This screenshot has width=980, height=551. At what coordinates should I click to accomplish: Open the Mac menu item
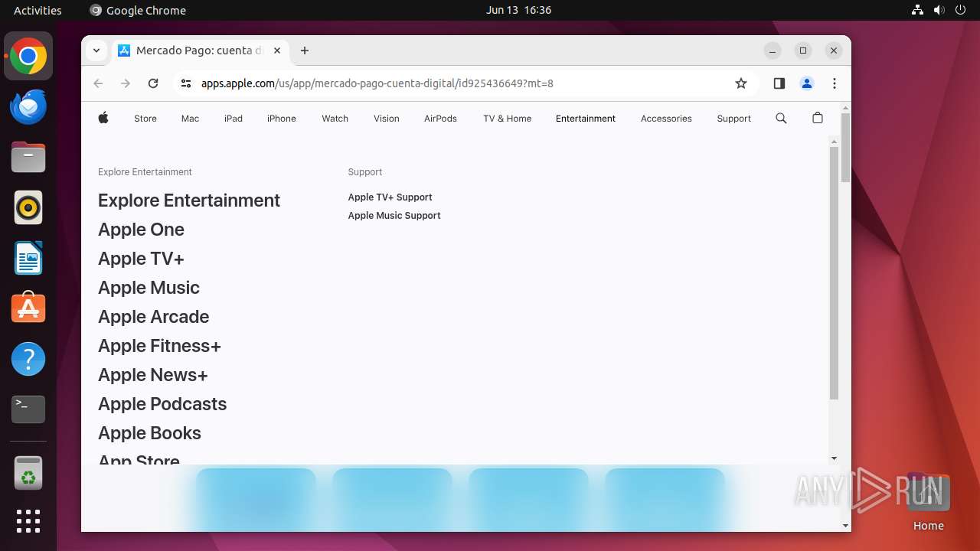click(x=190, y=119)
